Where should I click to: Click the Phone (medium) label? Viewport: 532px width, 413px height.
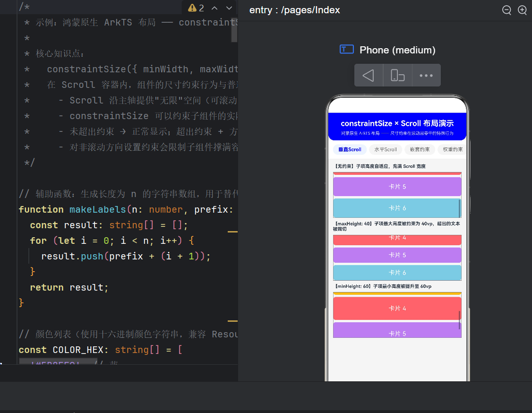(397, 50)
